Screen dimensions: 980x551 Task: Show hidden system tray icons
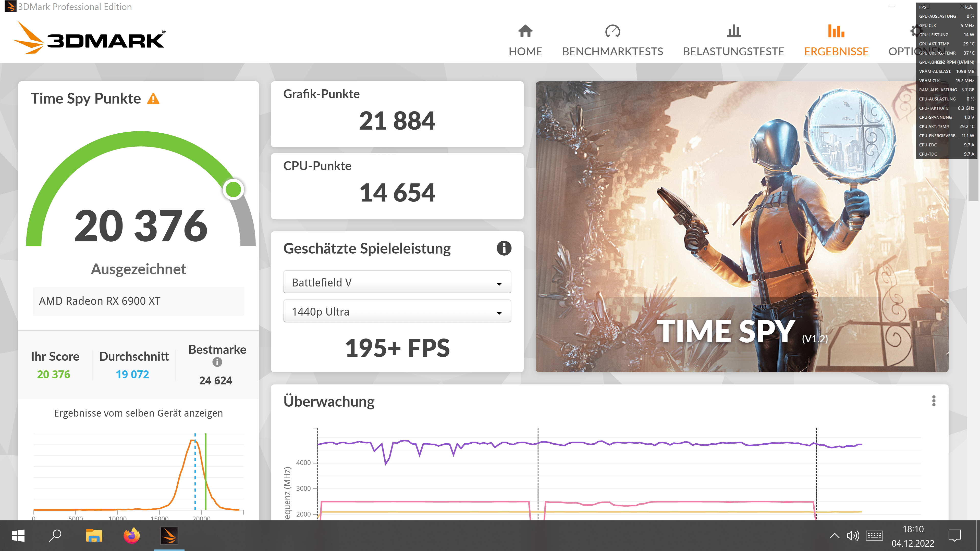[x=834, y=536]
